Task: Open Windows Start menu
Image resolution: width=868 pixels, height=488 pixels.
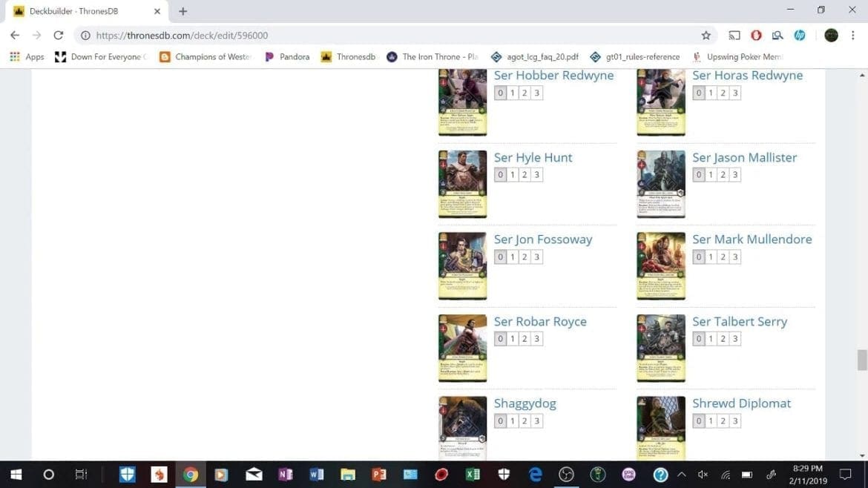Action: tap(16, 475)
